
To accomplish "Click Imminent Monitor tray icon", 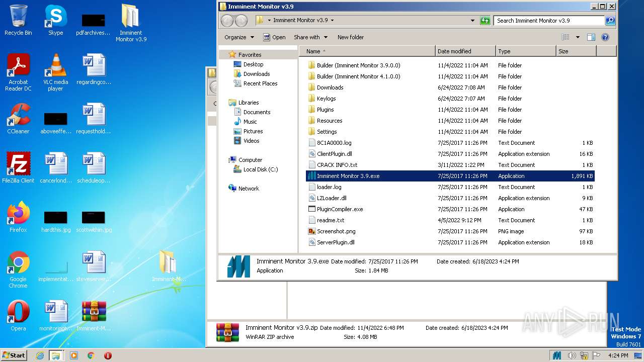I will click(x=556, y=355).
